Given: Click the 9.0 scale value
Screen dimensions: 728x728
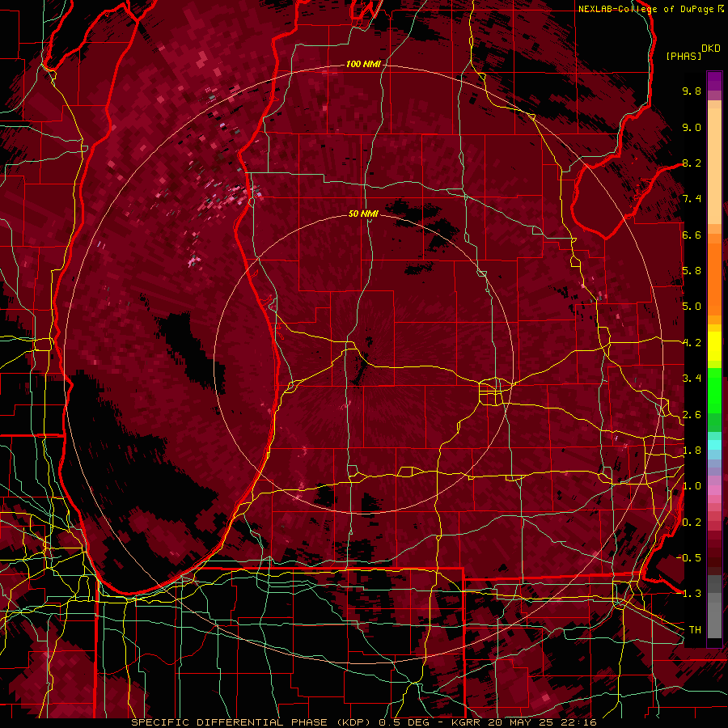Looking at the screenshot, I should [692, 127].
